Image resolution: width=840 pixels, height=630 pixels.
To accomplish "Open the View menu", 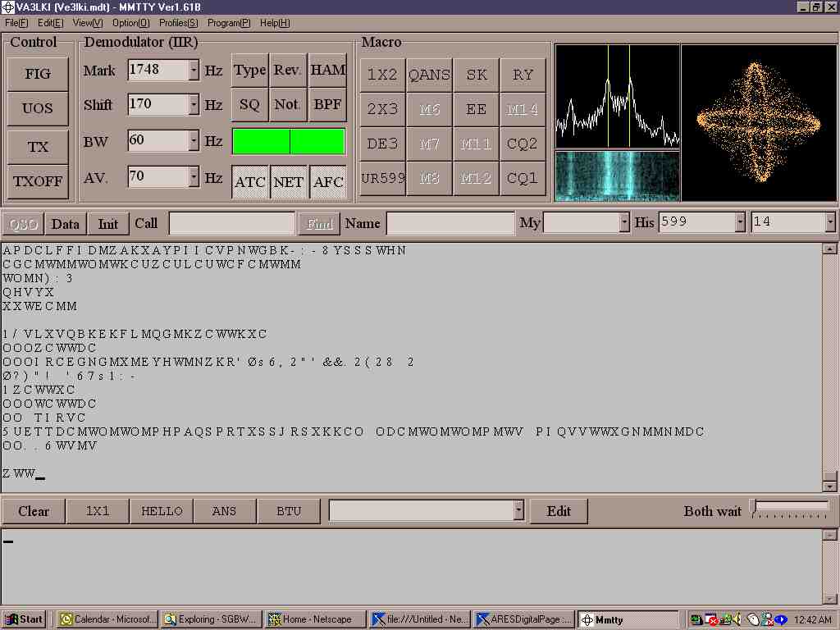I will point(88,23).
